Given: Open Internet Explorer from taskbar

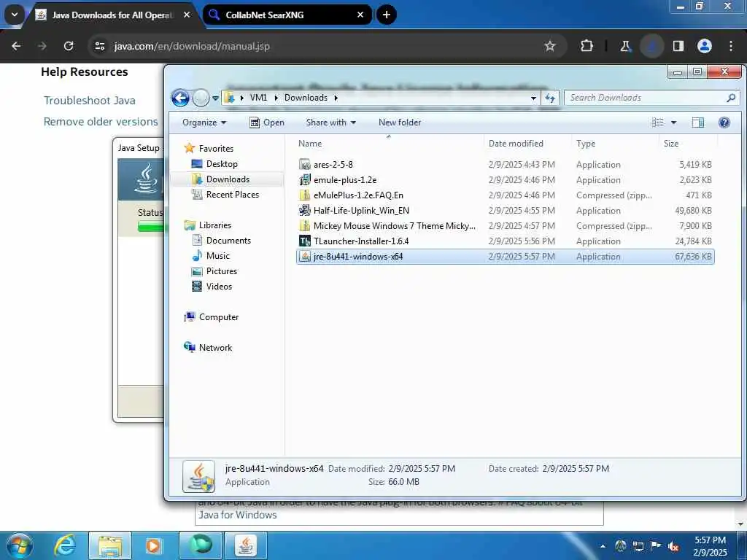Looking at the screenshot, I should point(65,545).
